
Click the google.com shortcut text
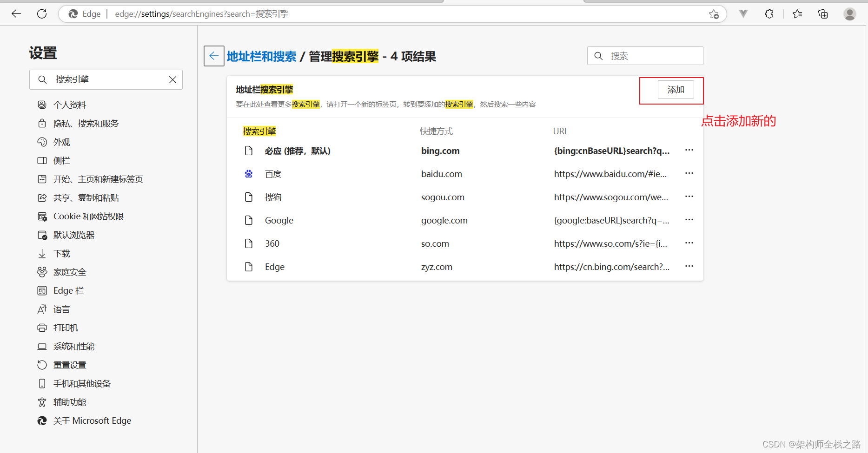tap(444, 220)
